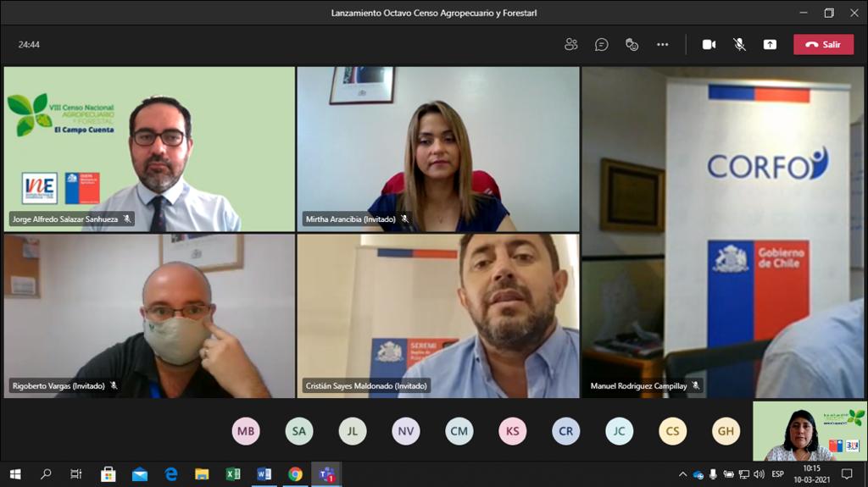Restore down the Teams meeting window
The height and width of the screenshot is (487, 868).
tap(829, 13)
